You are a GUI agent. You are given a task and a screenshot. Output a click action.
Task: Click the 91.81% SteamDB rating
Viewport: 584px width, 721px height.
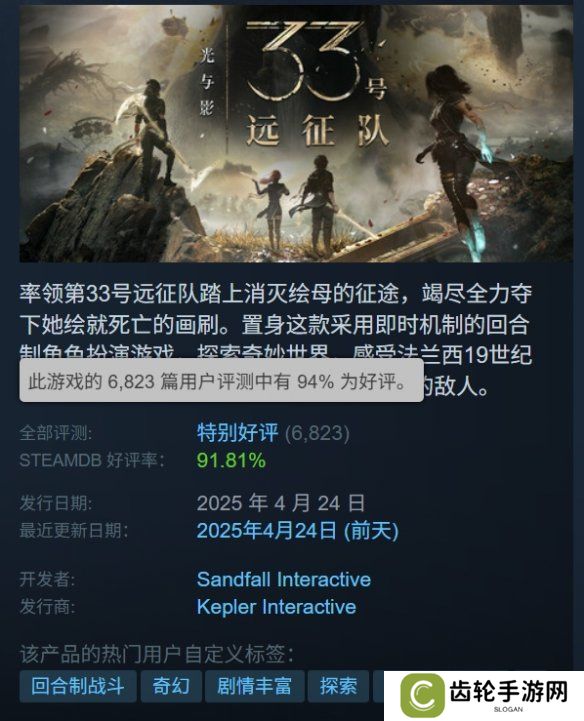click(231, 460)
